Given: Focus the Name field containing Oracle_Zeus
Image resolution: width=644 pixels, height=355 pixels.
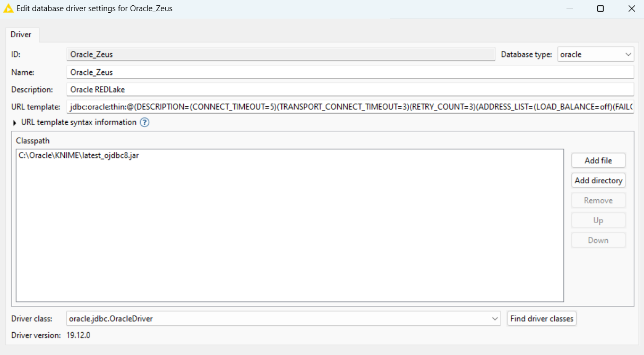Looking at the screenshot, I should click(x=350, y=72).
